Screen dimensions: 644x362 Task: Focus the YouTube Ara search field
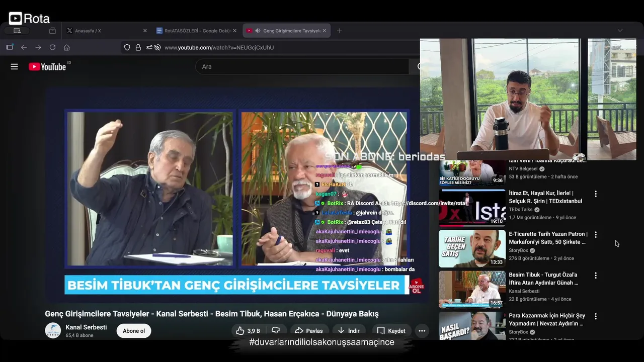pos(302,66)
